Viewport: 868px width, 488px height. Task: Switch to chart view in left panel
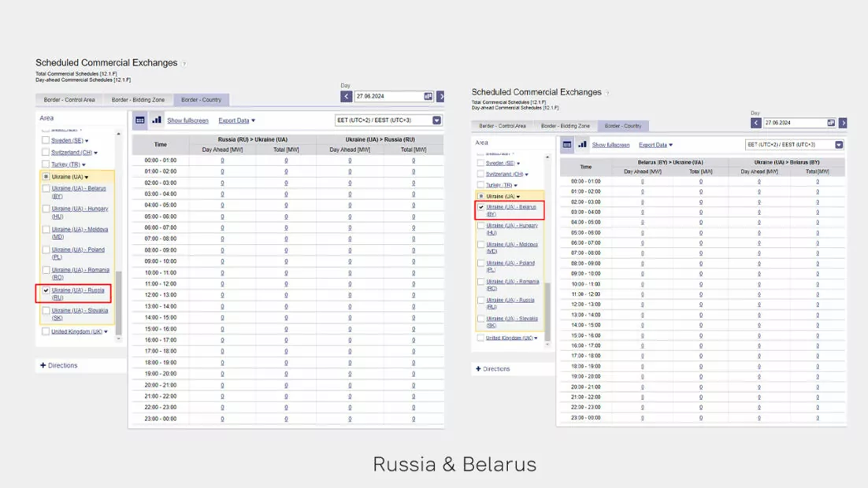tap(157, 120)
